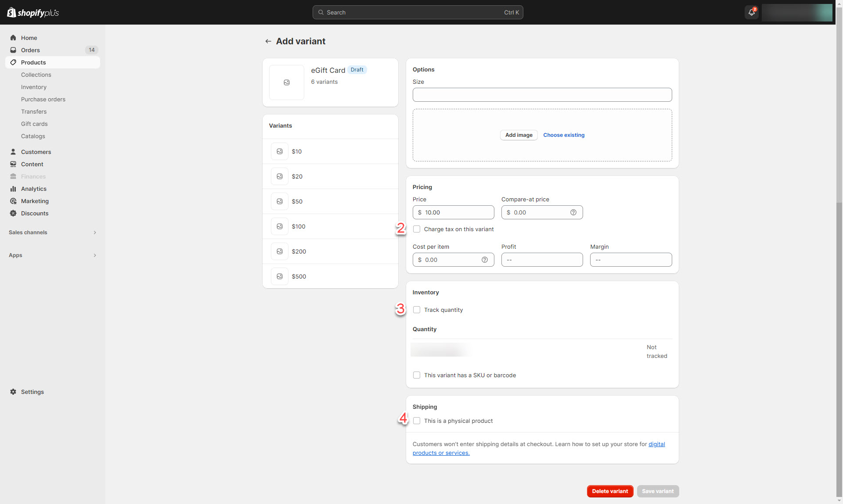
Task: Click the Analytics bar chart icon
Action: pyautogui.click(x=13, y=189)
